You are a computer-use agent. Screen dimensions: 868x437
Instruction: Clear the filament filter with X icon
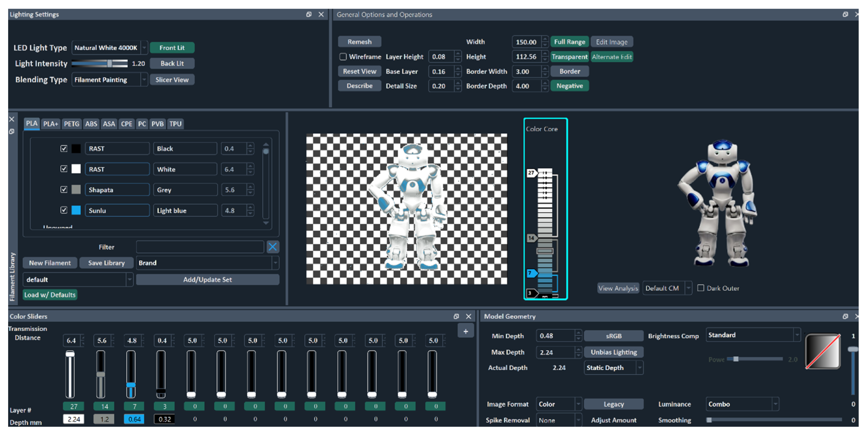pyautogui.click(x=272, y=247)
